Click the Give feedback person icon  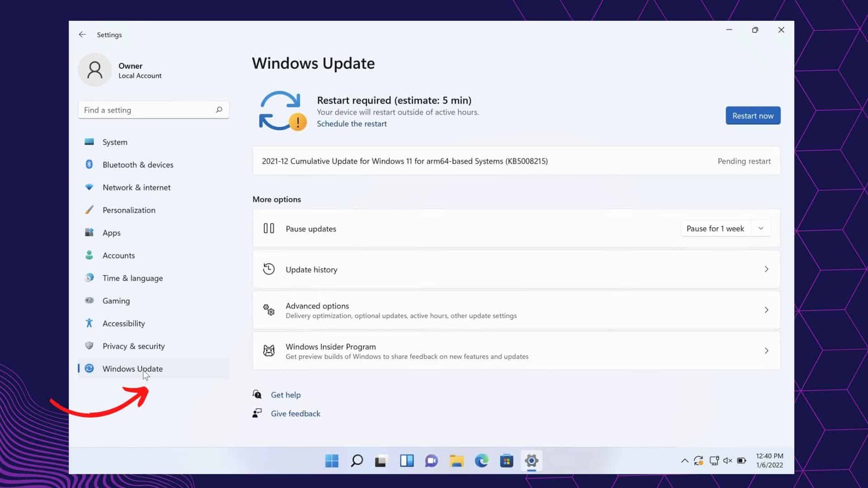tap(257, 413)
